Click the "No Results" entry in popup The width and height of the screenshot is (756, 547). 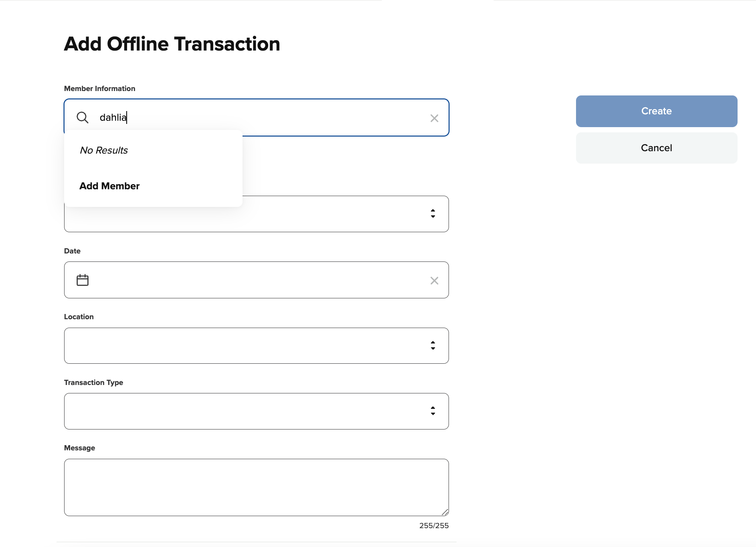click(x=104, y=150)
